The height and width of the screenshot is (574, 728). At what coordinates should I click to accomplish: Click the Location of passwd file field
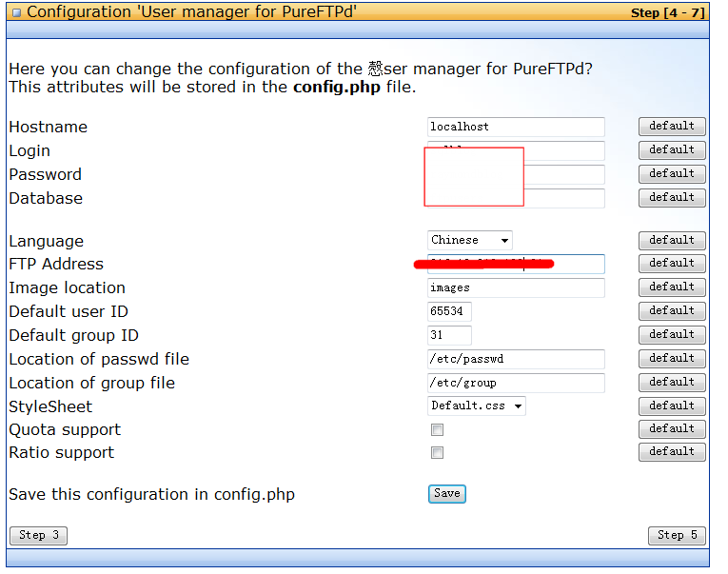point(516,359)
